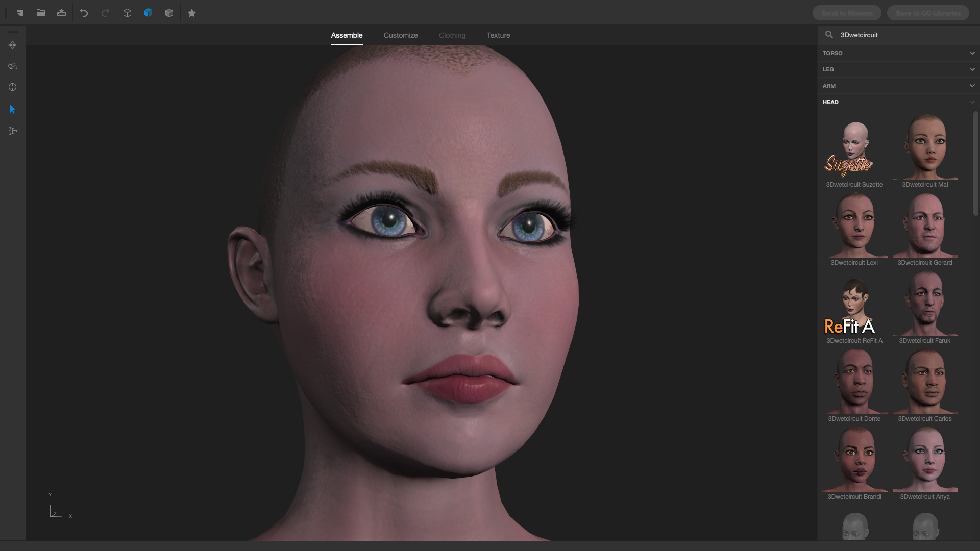Expand the LEG section
The width and height of the screenshot is (980, 551).
tap(972, 69)
